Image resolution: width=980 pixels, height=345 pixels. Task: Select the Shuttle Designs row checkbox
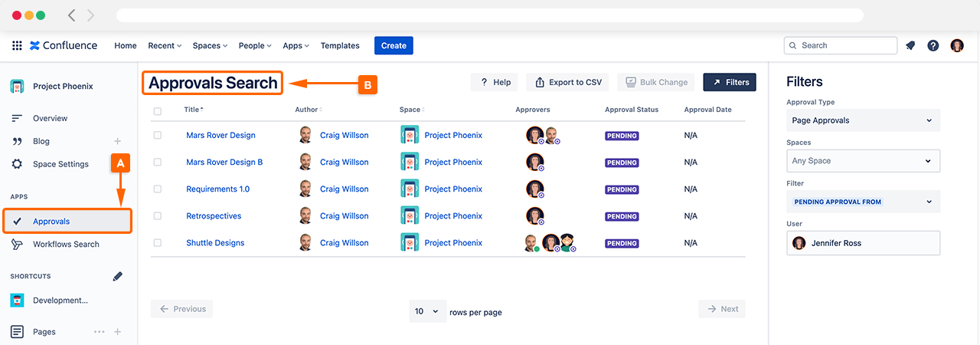click(158, 243)
